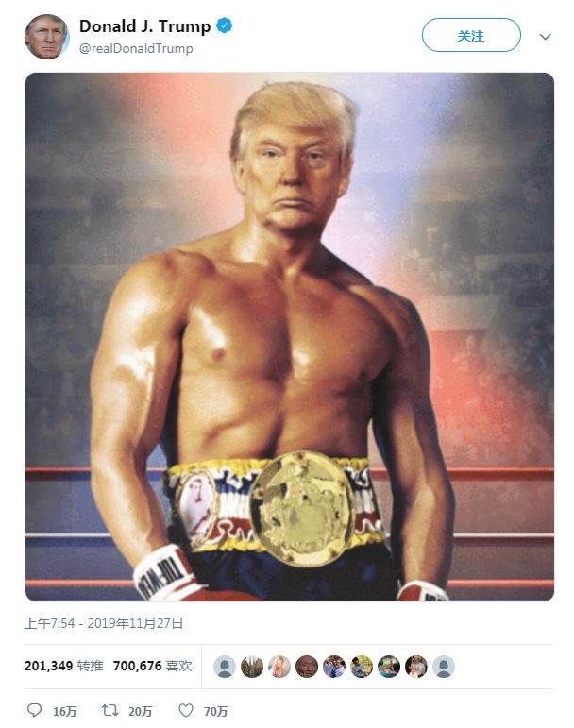Click the blue verified badge
This screenshot has width=574, height=728.
click(x=225, y=25)
